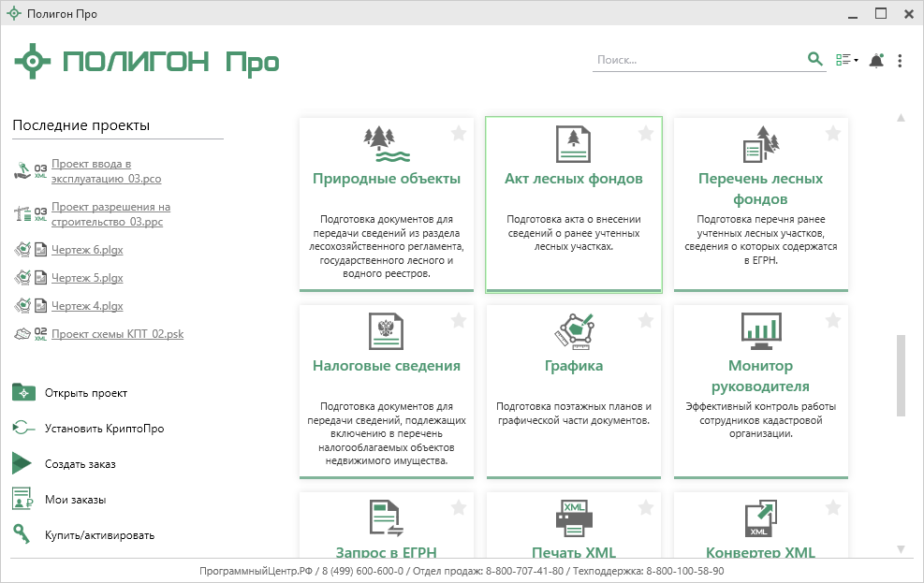924x583 pixels.
Task: Launch the Акт лесных фондов icon
Action: [x=573, y=143]
